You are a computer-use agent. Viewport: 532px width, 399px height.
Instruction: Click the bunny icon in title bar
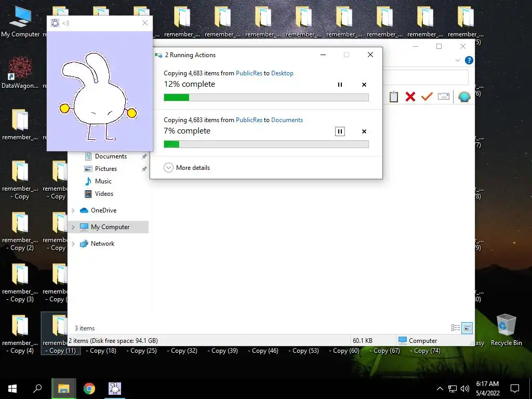(55, 23)
